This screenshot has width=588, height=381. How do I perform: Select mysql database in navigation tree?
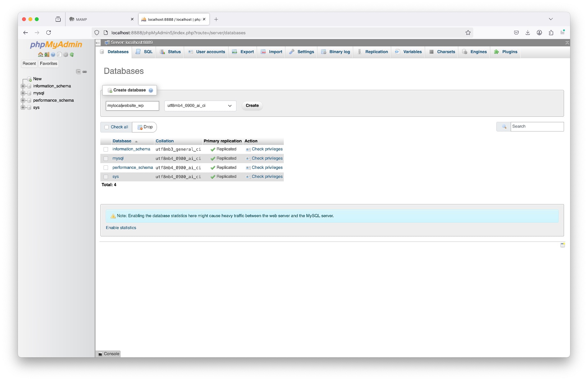point(39,93)
